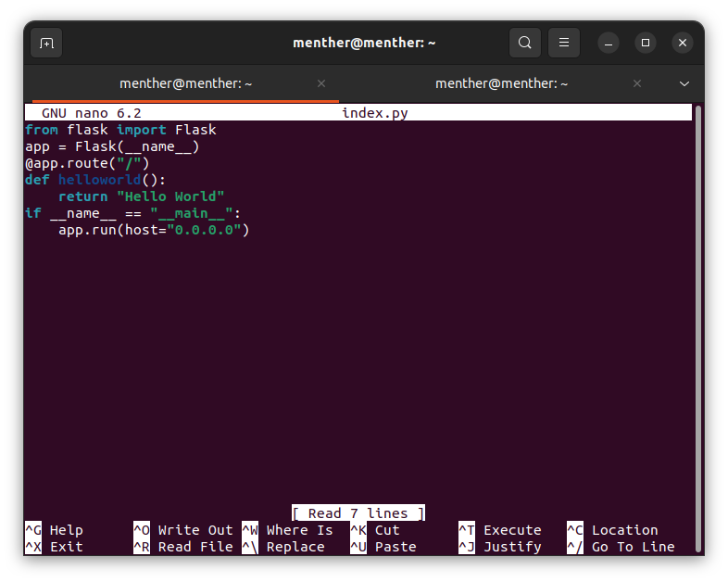Click the 'Read 7 lines' status message

(x=358, y=513)
